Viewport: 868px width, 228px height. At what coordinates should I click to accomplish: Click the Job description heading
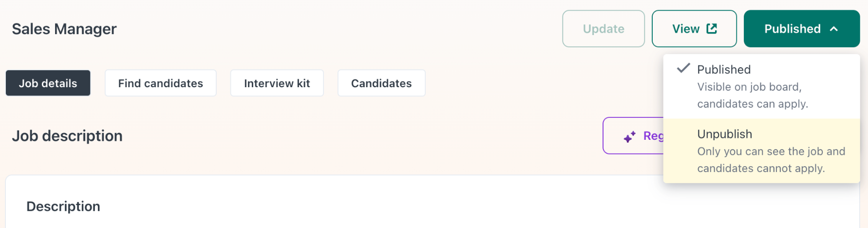67,136
